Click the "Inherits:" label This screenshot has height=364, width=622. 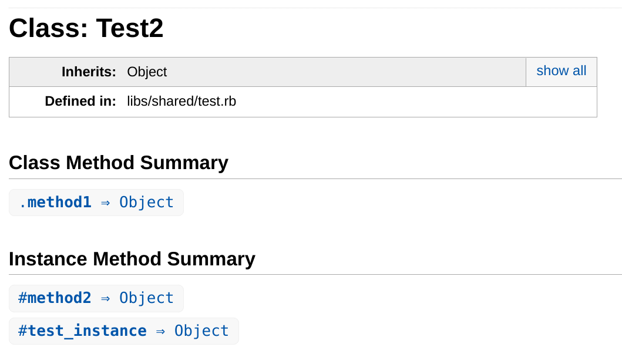pyautogui.click(x=89, y=72)
